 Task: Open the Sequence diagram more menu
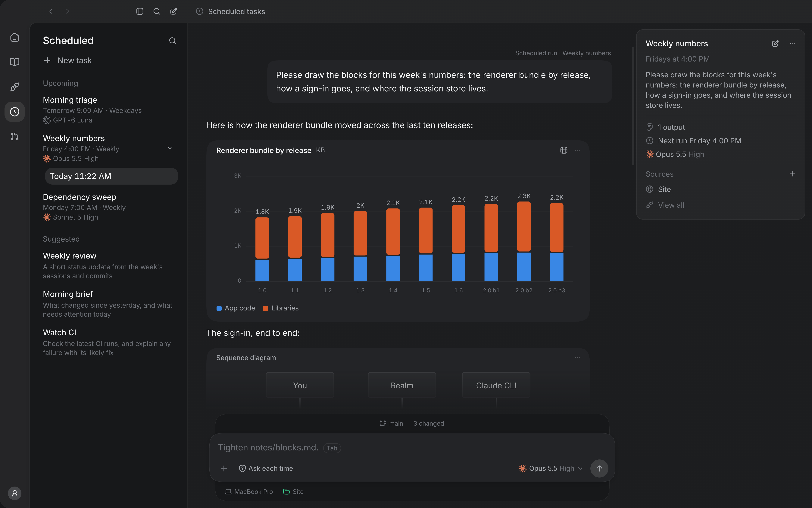click(x=577, y=358)
